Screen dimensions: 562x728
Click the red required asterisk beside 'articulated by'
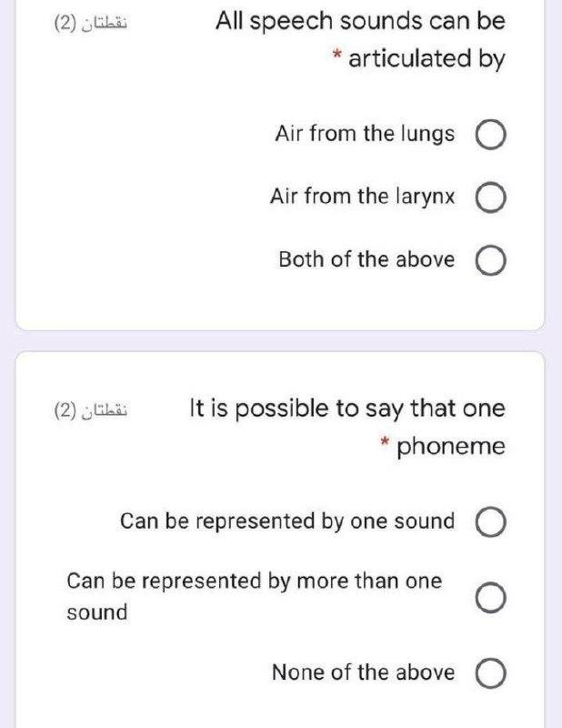pos(336,56)
